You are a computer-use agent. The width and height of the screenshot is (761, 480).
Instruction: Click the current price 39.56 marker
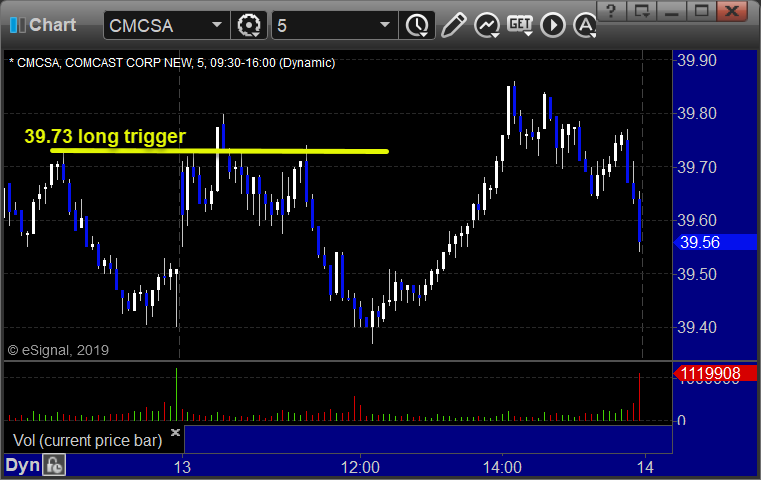pos(715,242)
